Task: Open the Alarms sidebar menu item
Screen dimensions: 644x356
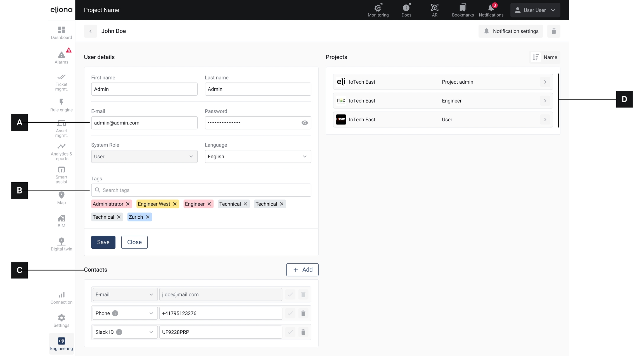Action: (x=61, y=57)
